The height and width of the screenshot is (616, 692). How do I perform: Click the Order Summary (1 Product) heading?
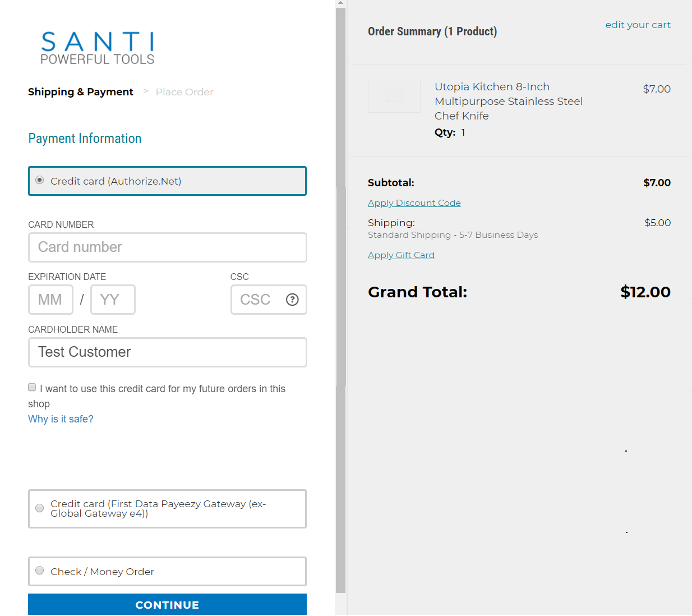432,31
